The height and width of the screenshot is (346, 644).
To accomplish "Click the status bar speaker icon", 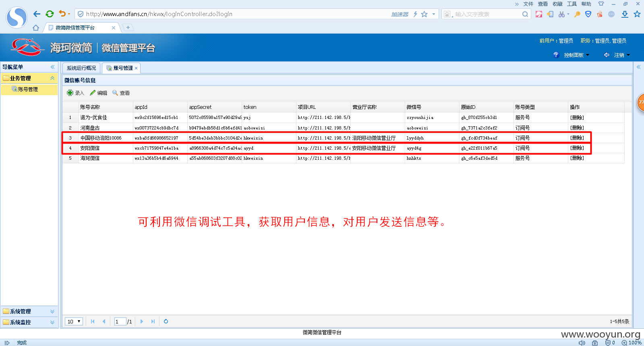I will [x=582, y=343].
